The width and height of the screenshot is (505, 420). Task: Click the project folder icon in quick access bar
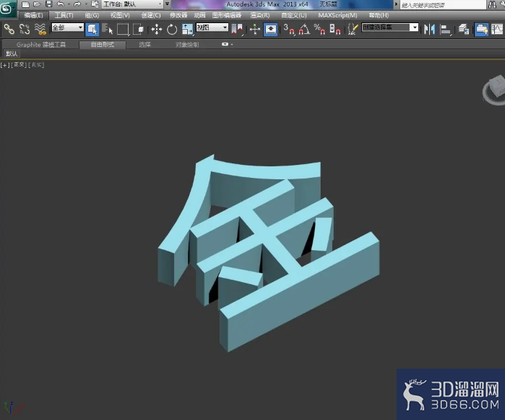[95, 4]
